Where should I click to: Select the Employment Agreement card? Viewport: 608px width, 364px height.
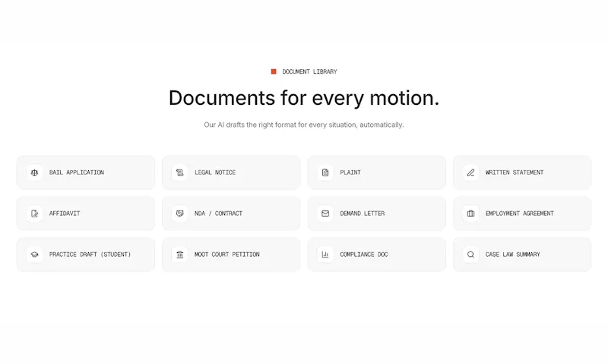pyautogui.click(x=522, y=214)
